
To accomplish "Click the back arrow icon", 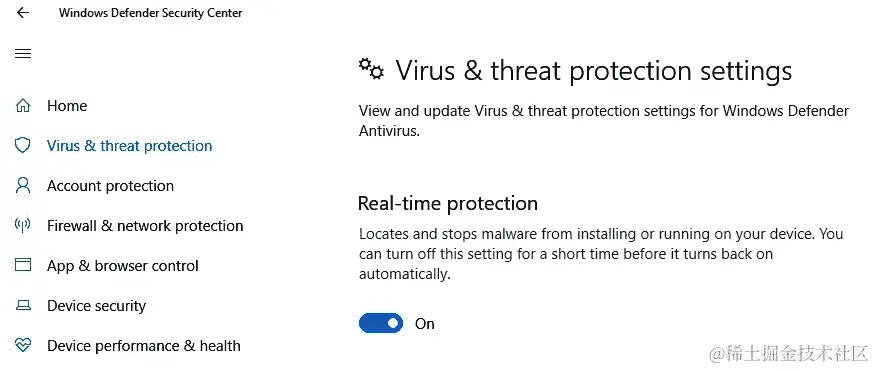I will pyautogui.click(x=22, y=13).
